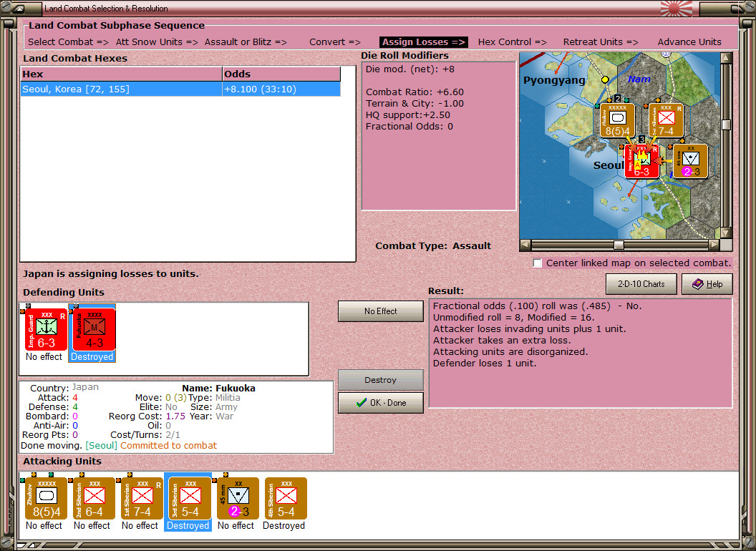The image size is (756, 551).
Task: Select the 45 mm 2-3 artillery attacking unit
Action: (238, 499)
